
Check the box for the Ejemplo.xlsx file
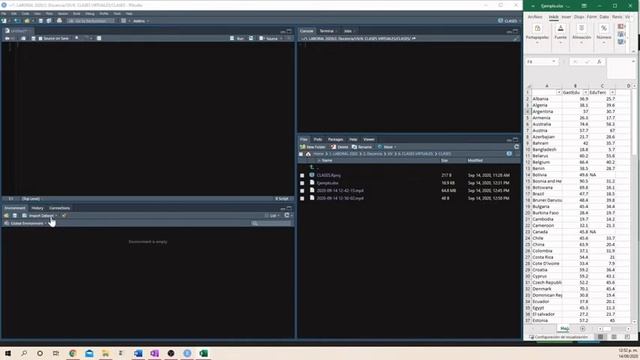click(302, 183)
